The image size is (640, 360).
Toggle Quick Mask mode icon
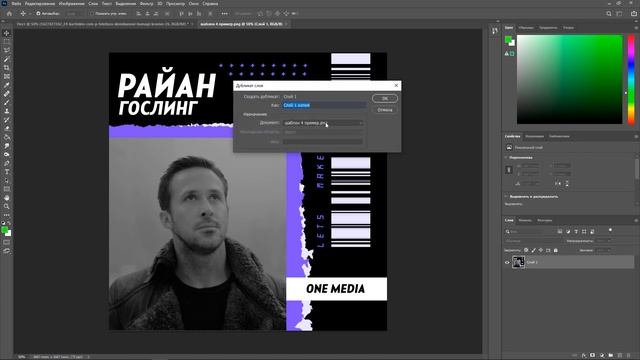click(x=7, y=242)
